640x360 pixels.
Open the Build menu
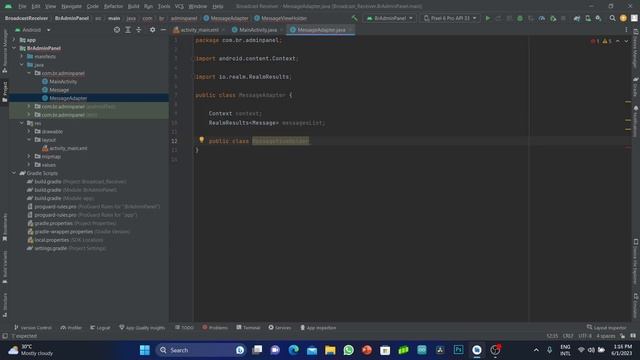coord(133,6)
